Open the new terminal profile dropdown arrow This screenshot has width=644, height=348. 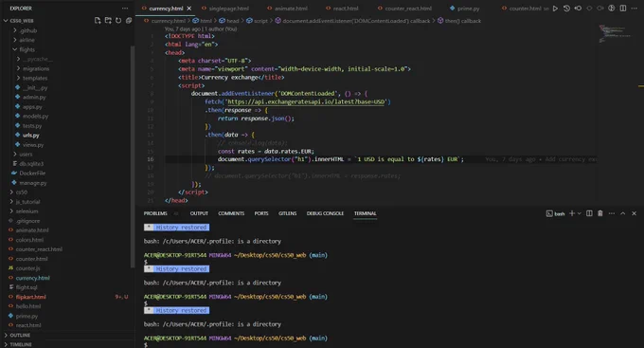(x=580, y=213)
